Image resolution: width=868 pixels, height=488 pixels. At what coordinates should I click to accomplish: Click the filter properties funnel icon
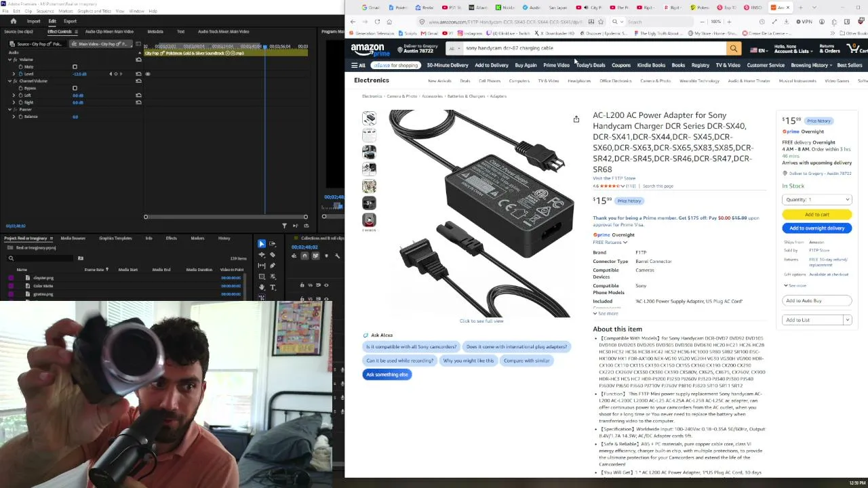(x=284, y=226)
